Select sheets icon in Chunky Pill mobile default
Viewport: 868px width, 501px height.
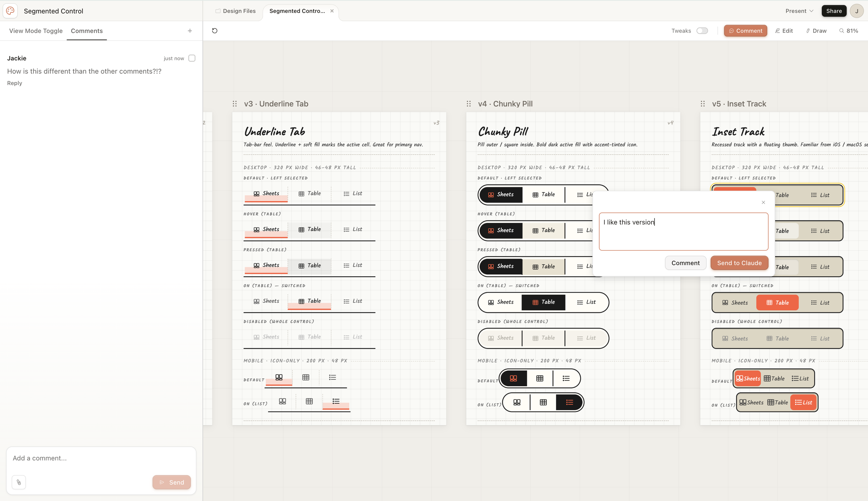[514, 378]
